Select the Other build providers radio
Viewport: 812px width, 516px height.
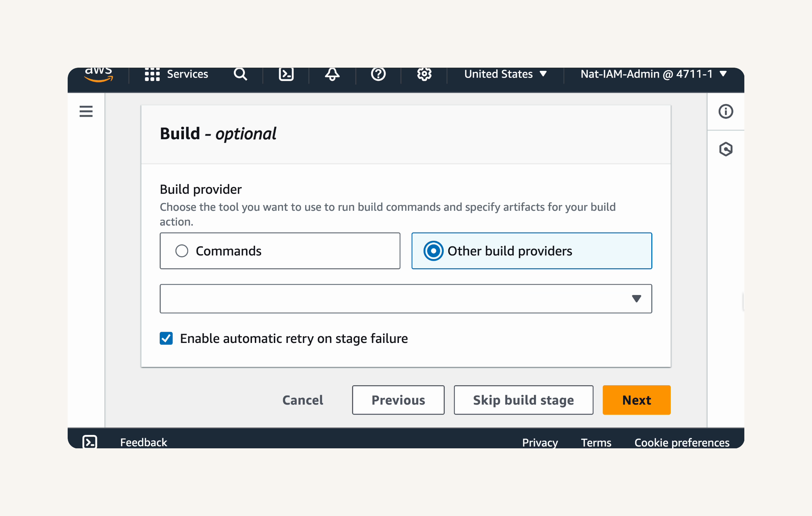tap(531, 251)
